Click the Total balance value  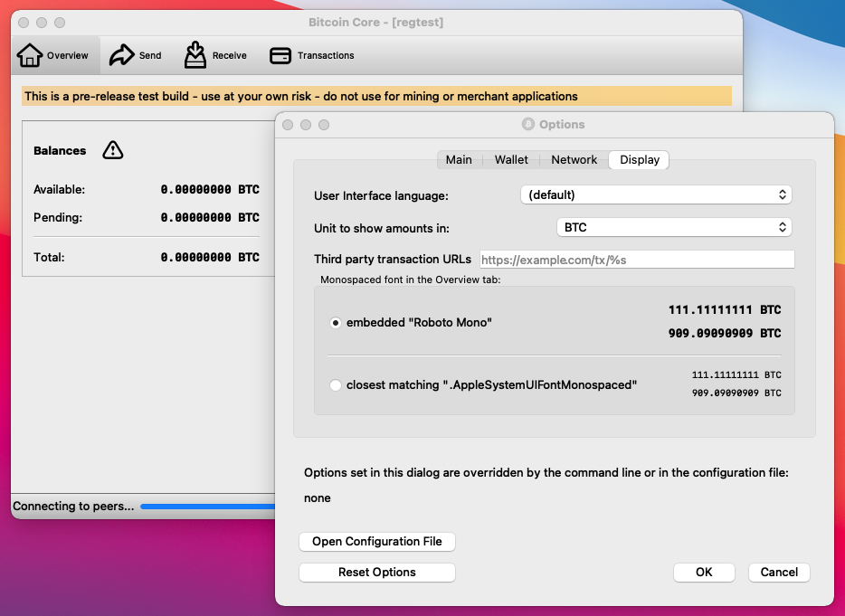point(210,258)
